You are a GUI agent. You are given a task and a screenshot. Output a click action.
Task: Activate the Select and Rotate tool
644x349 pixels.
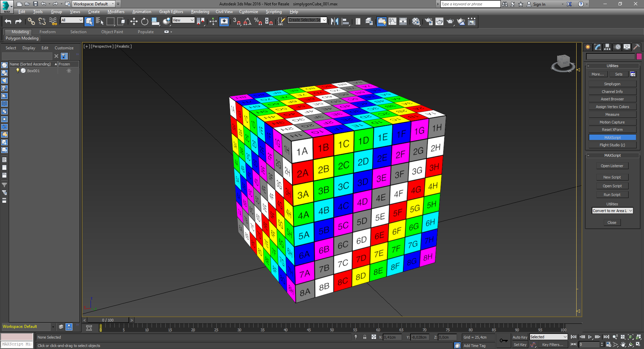pyautogui.click(x=144, y=21)
